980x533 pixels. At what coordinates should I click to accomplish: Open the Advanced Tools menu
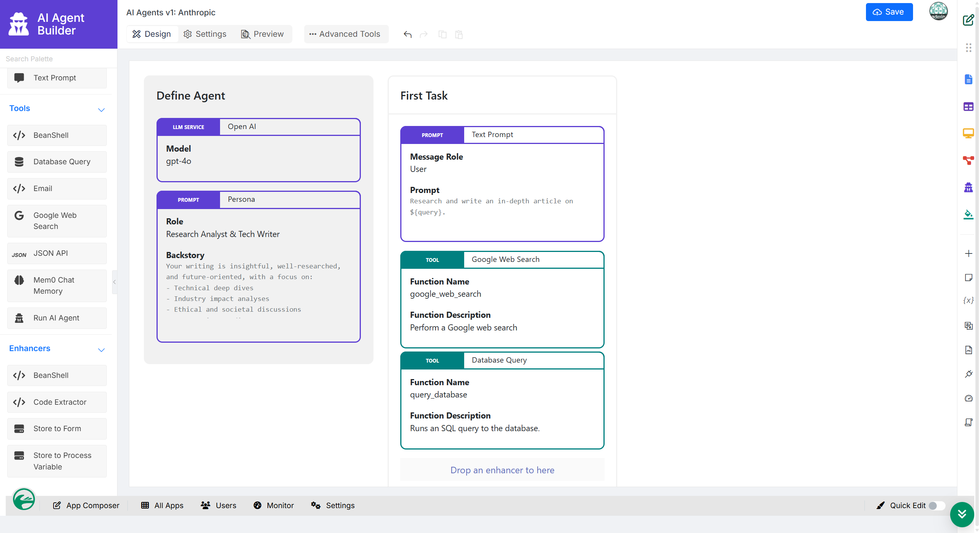coord(345,34)
